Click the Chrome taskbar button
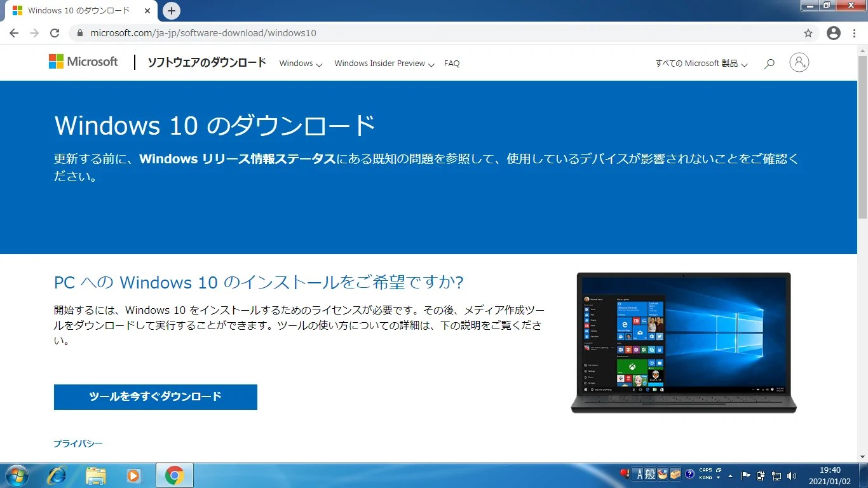The width and height of the screenshot is (868, 488). (x=174, y=475)
